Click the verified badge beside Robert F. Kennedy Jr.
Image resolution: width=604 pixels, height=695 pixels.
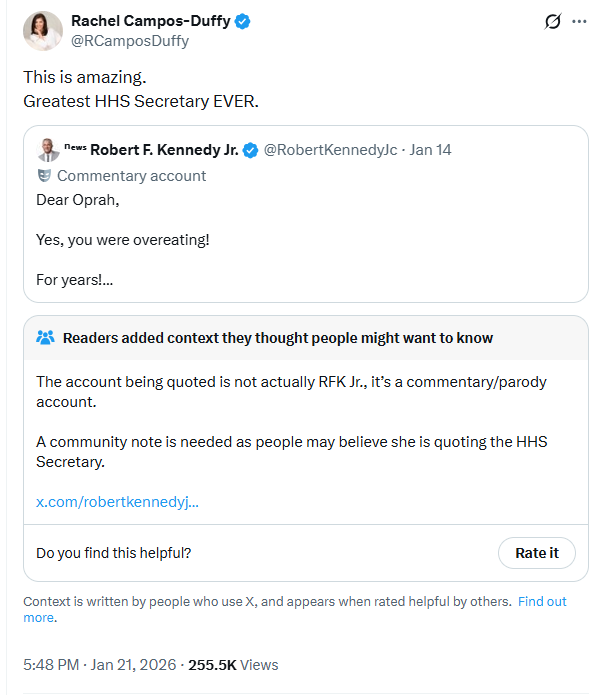[x=251, y=150]
